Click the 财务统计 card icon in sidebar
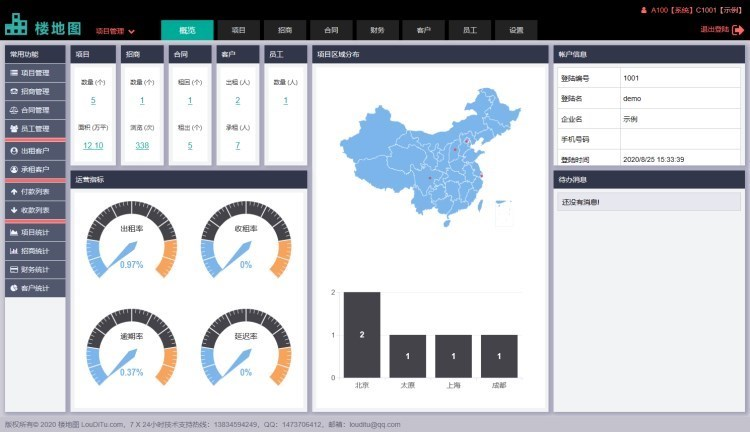Screen dimensions: 750x432 click(x=14, y=270)
